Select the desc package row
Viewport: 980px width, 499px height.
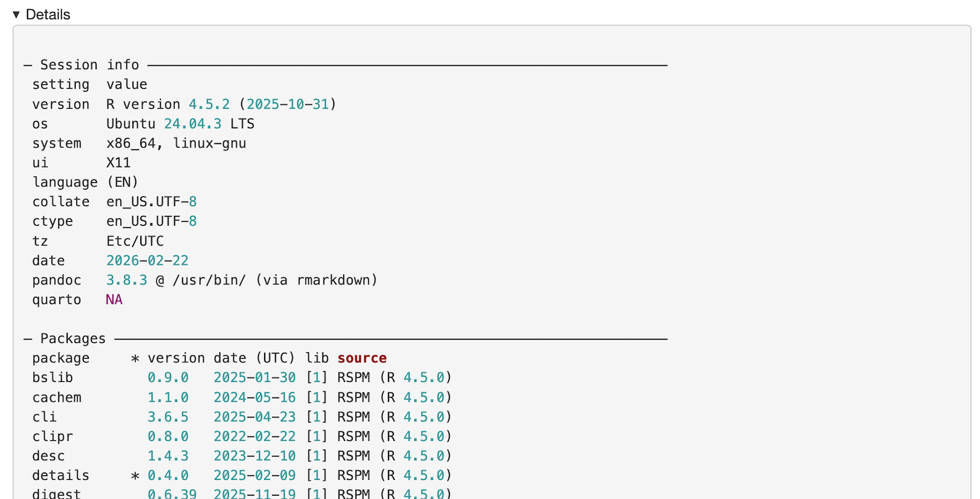pyautogui.click(x=48, y=456)
